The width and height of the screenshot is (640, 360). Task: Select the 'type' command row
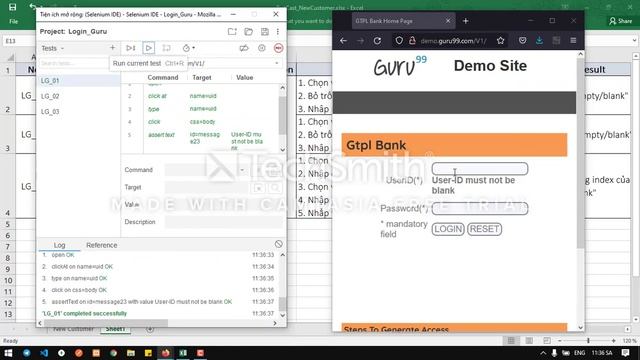pyautogui.click(x=201, y=109)
